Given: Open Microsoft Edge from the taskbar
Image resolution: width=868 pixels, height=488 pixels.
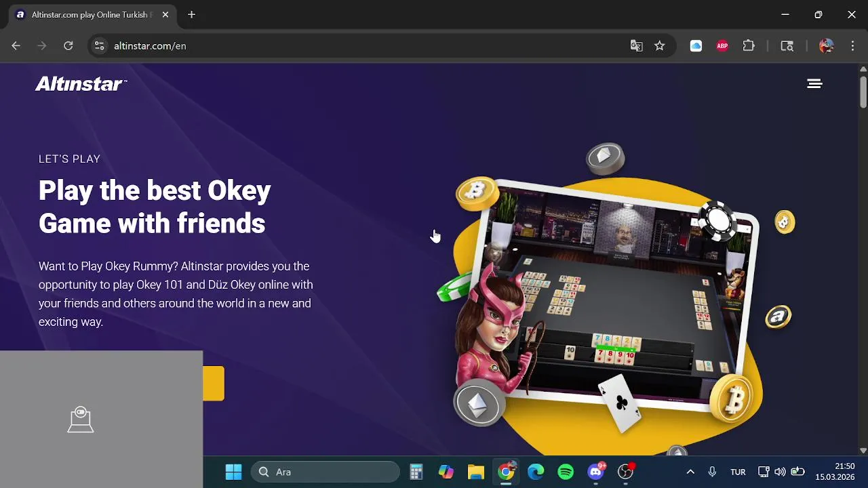Looking at the screenshot, I should coord(536,472).
